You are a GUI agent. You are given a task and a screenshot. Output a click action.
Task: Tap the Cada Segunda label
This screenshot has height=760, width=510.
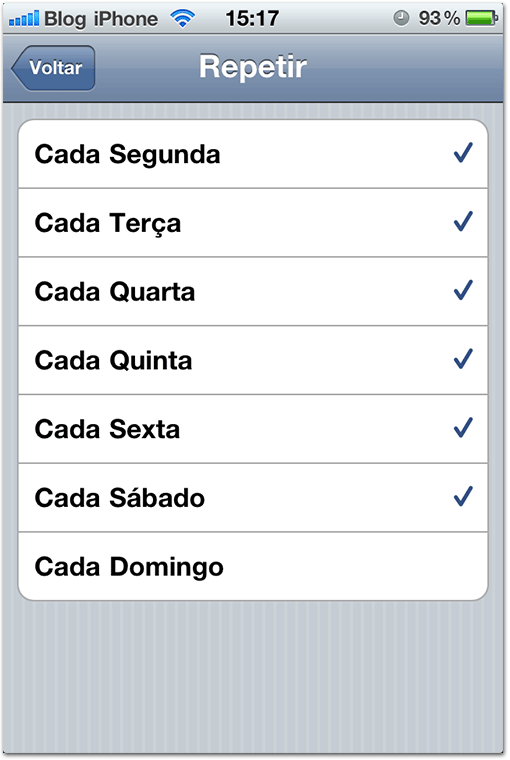128,155
